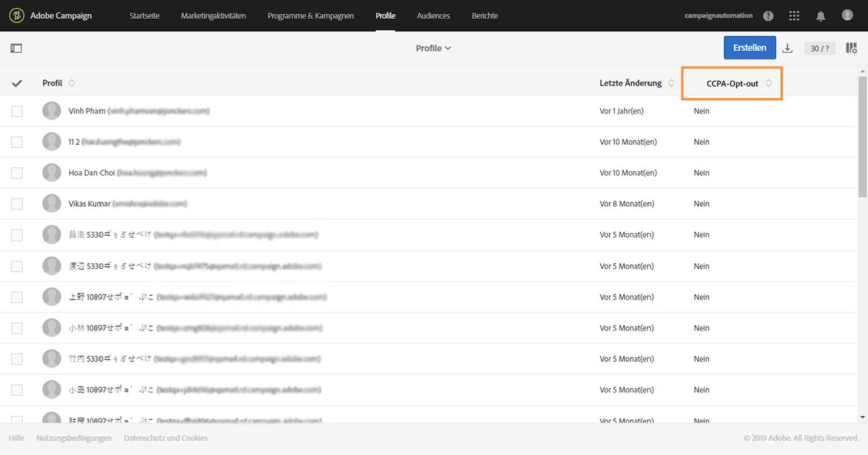This screenshot has width=868, height=455.
Task: Click the user account avatar icon
Action: click(x=847, y=15)
